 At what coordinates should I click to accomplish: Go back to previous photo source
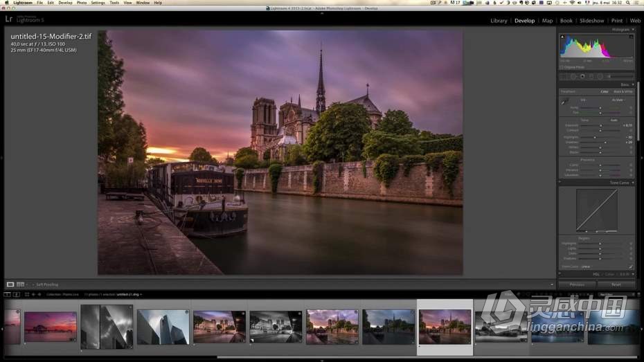[33, 294]
